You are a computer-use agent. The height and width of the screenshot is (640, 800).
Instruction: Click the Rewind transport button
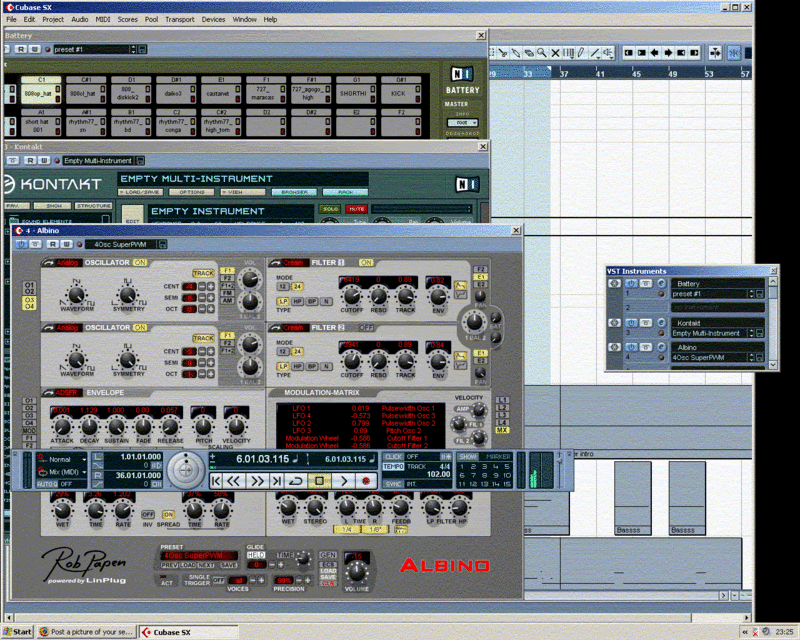pyautogui.click(x=233, y=481)
